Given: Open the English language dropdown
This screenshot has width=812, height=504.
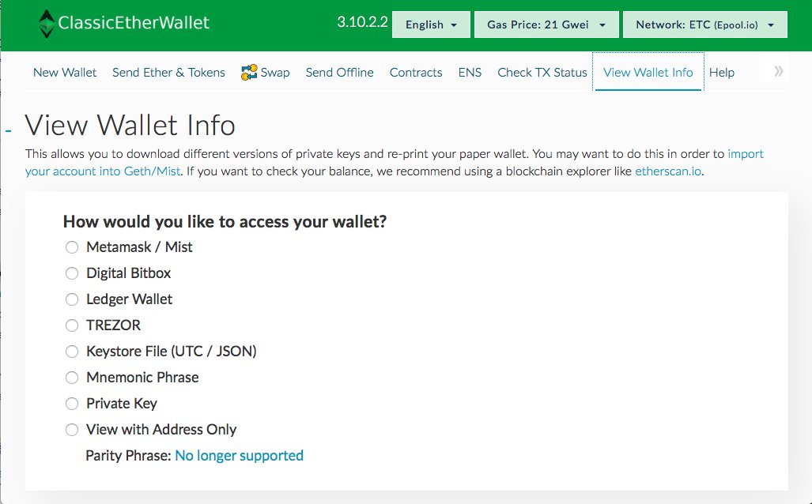Looking at the screenshot, I should click(431, 24).
